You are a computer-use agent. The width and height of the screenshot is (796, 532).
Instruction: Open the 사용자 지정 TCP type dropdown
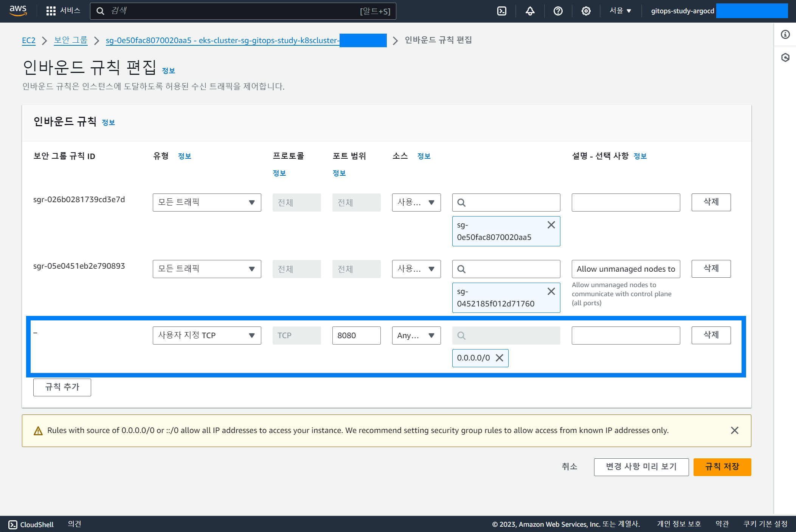(206, 336)
